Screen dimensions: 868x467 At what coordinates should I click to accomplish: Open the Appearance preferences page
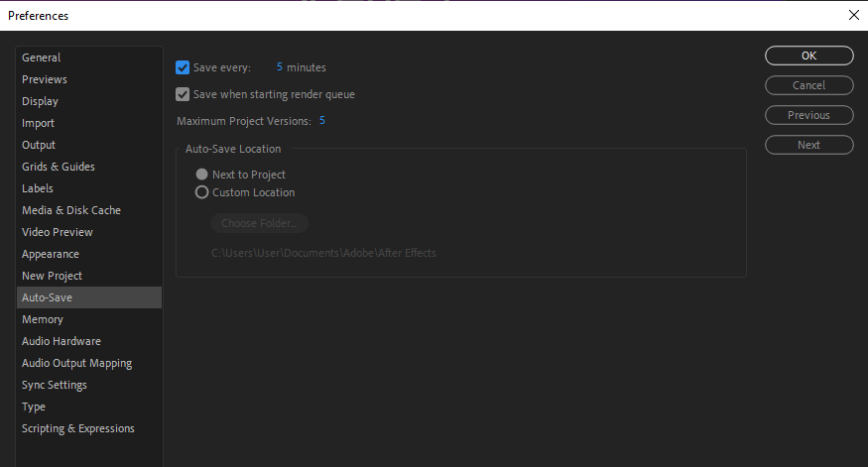coord(88,254)
